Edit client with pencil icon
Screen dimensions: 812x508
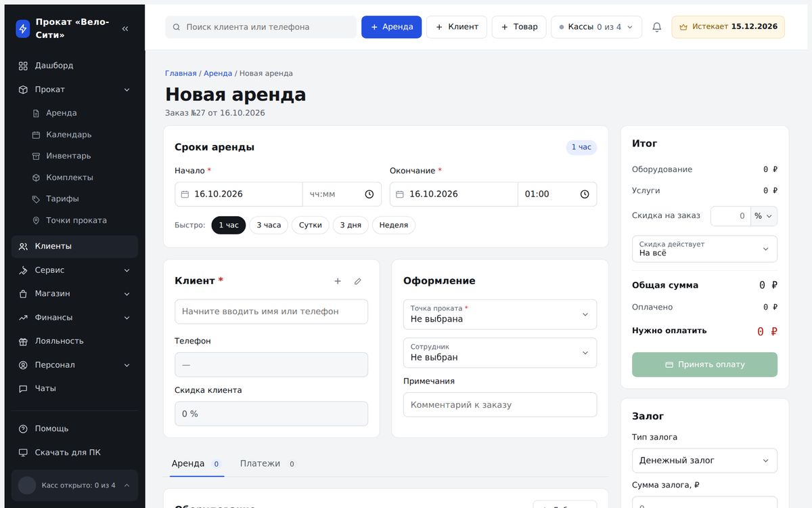(358, 281)
